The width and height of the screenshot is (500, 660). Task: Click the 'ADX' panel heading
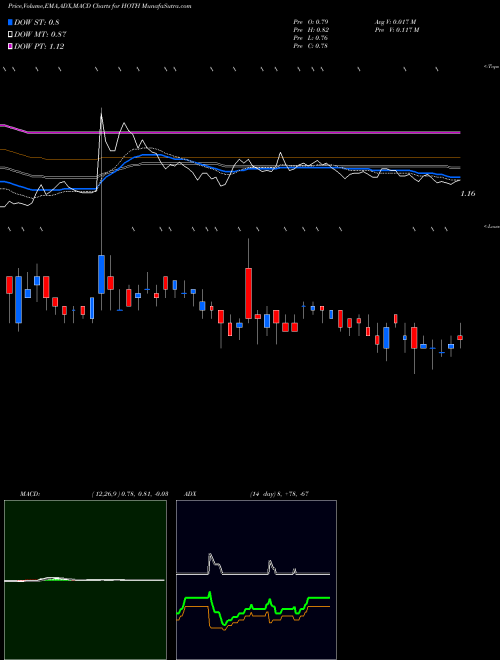tap(191, 494)
